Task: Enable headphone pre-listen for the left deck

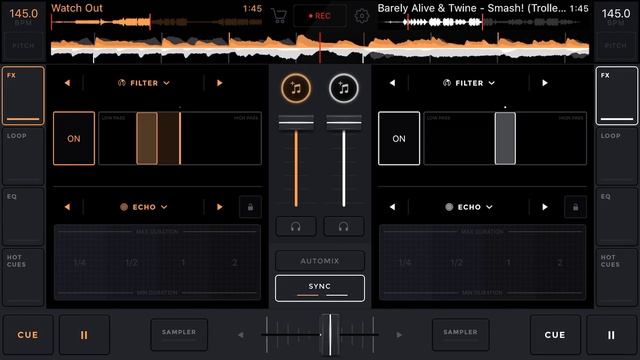Action: coord(296,227)
